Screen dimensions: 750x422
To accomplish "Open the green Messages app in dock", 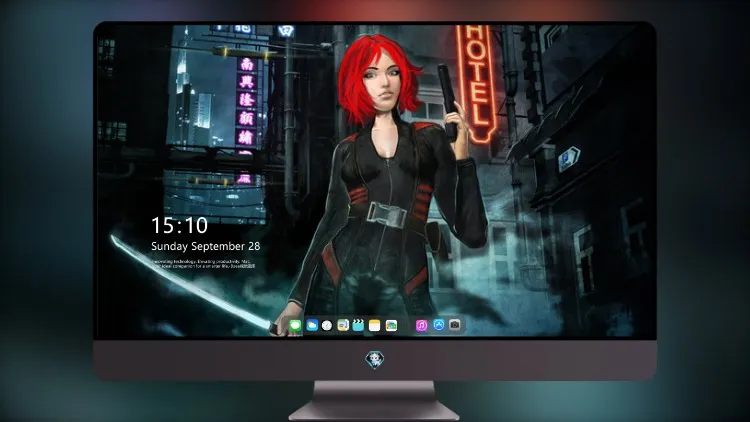I will click(x=295, y=326).
